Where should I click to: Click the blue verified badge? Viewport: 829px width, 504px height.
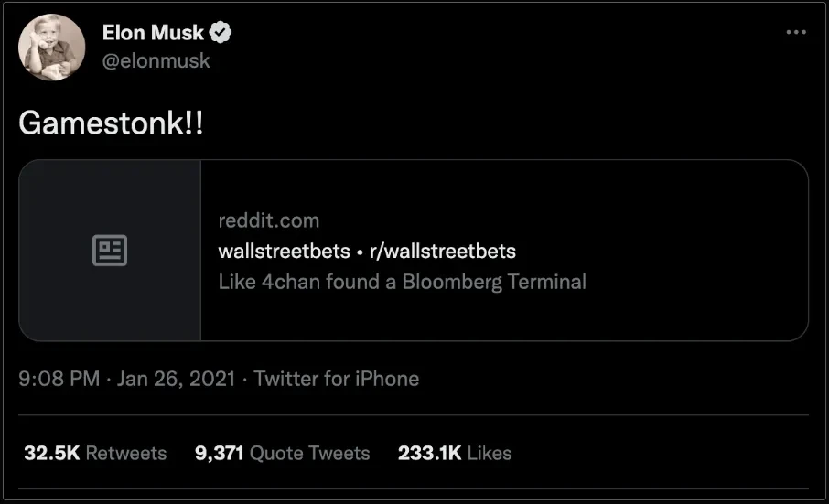221,34
